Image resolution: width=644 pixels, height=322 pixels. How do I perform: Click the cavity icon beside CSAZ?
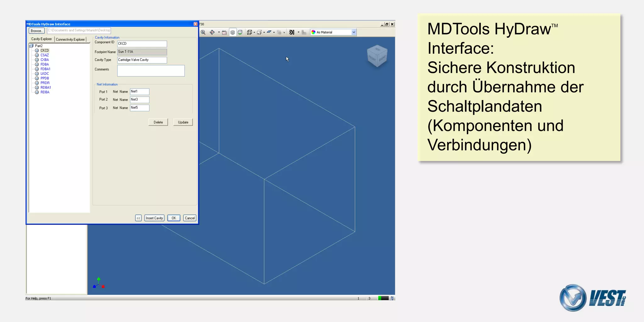37,55
